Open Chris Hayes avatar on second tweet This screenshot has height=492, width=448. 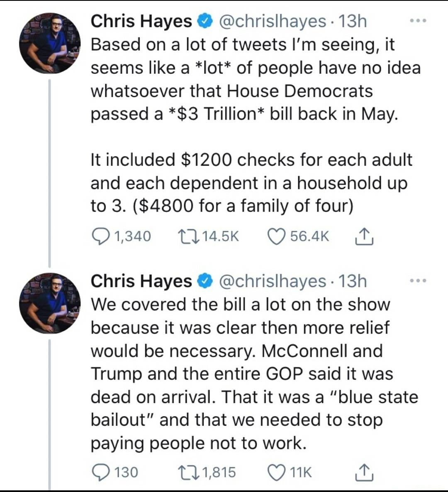(x=50, y=303)
